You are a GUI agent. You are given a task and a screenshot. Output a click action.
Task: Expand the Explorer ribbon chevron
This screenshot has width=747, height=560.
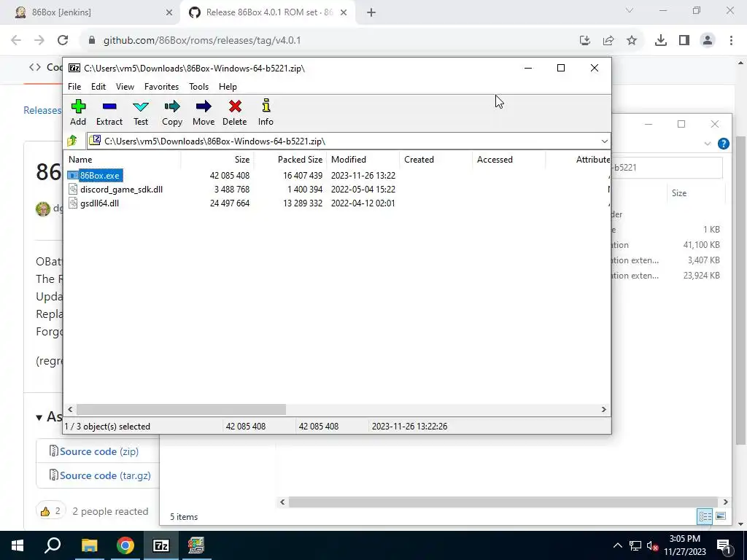708,144
